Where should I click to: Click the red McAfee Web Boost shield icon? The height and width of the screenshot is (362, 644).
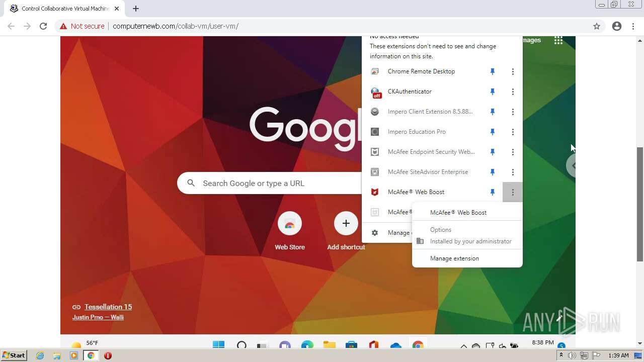tap(375, 192)
